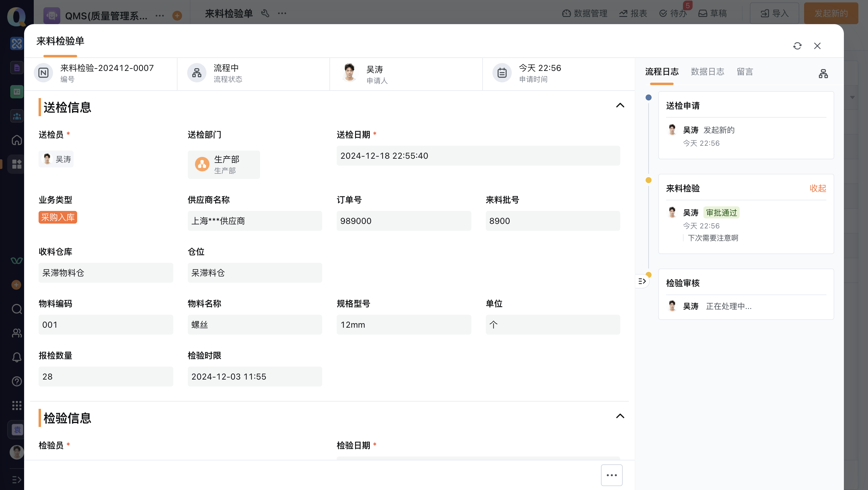The height and width of the screenshot is (490, 868).
Task: Open the notification bell in sidebar
Action: pos(17,357)
